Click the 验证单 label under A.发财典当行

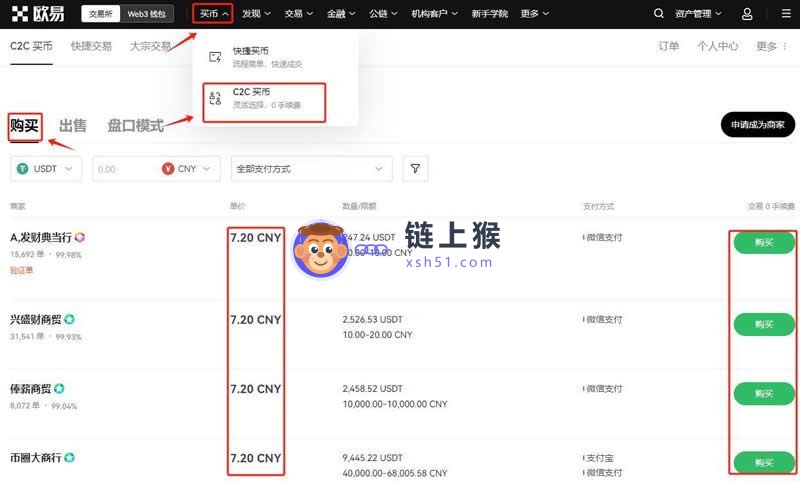(21, 270)
